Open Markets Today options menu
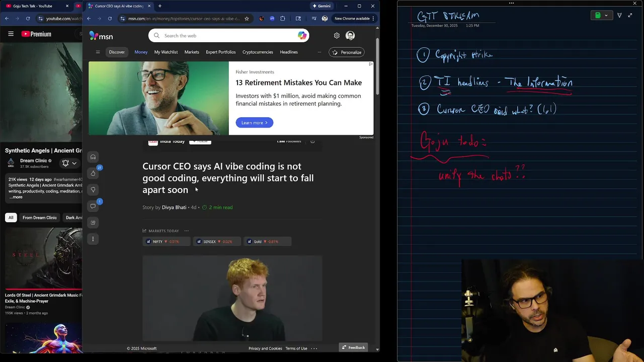Viewport: 644px width, 362px height. [186, 231]
